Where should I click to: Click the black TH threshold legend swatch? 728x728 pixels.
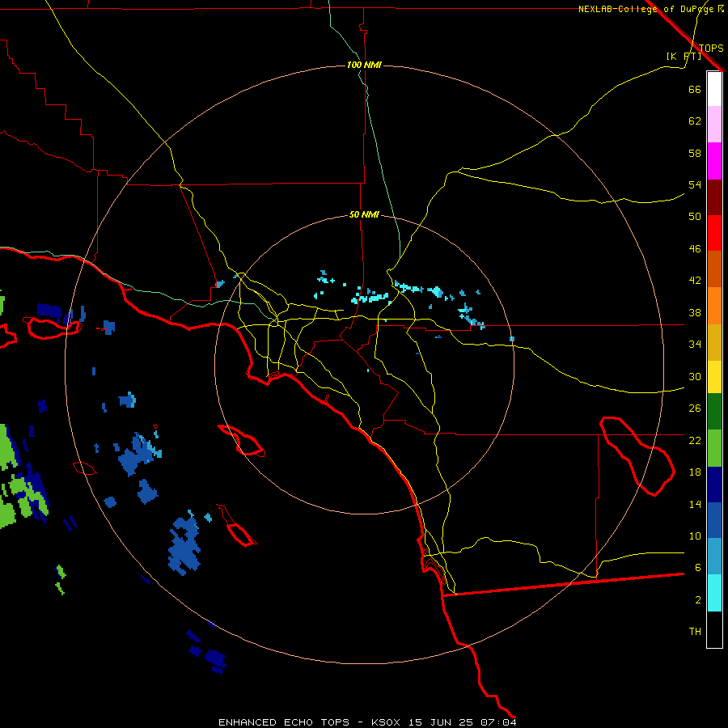tap(714, 629)
